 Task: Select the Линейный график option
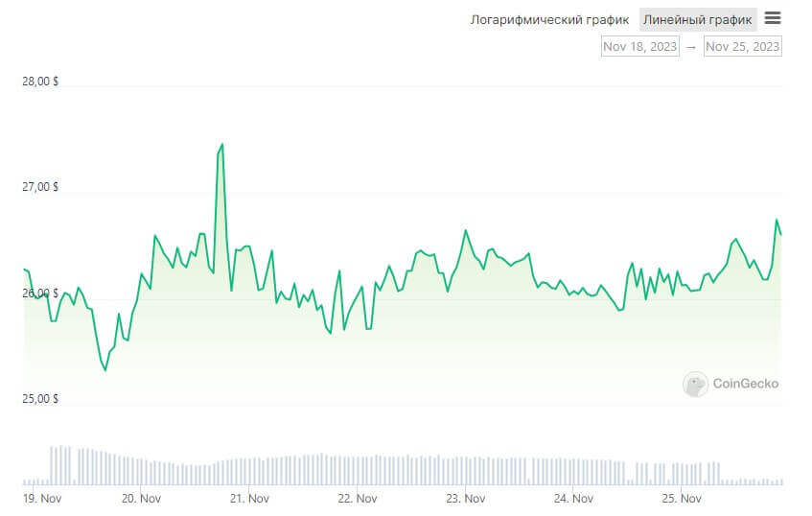coord(699,19)
